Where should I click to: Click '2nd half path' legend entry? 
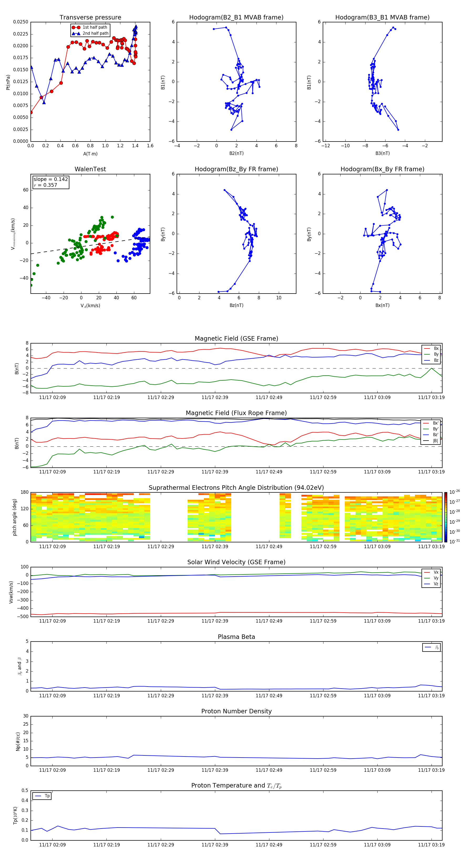coord(91,33)
